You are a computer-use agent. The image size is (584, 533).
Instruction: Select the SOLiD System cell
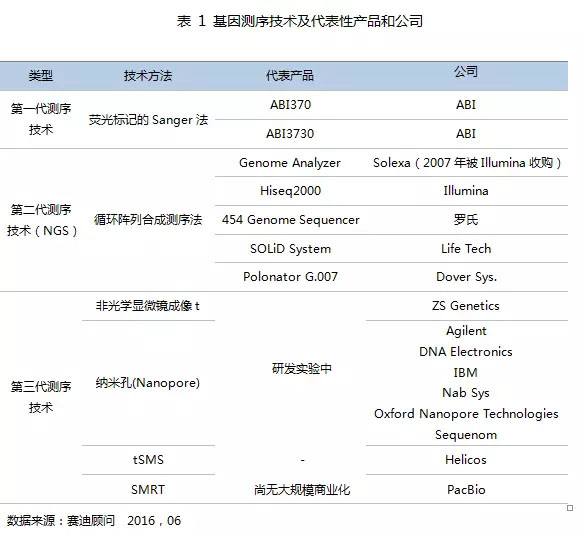[291, 248]
